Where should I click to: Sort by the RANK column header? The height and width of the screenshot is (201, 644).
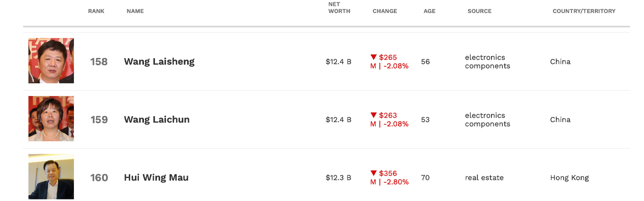pyautogui.click(x=96, y=11)
